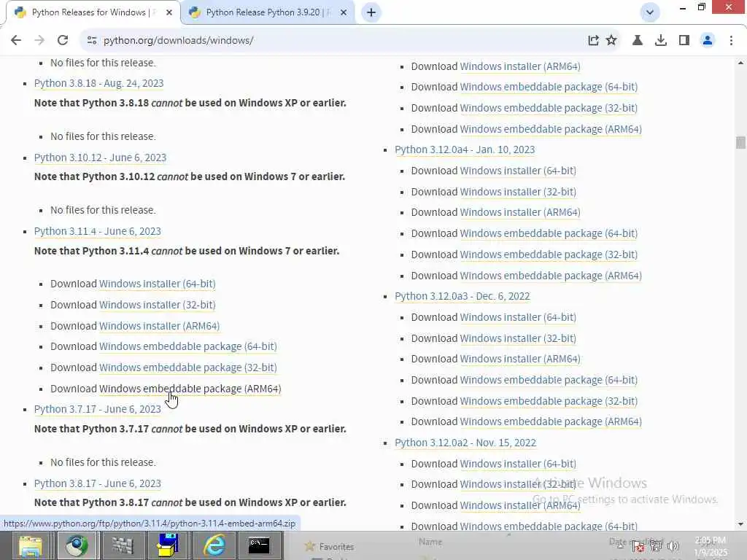Image resolution: width=747 pixels, height=560 pixels.
Task: Download 3.12.0a3 embeddable package (64-bit)
Action: point(549,381)
